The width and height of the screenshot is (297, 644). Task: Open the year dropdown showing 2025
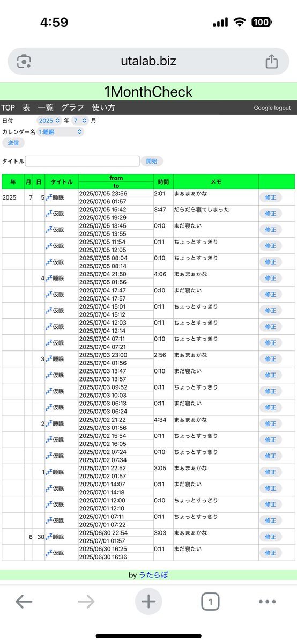(x=49, y=121)
